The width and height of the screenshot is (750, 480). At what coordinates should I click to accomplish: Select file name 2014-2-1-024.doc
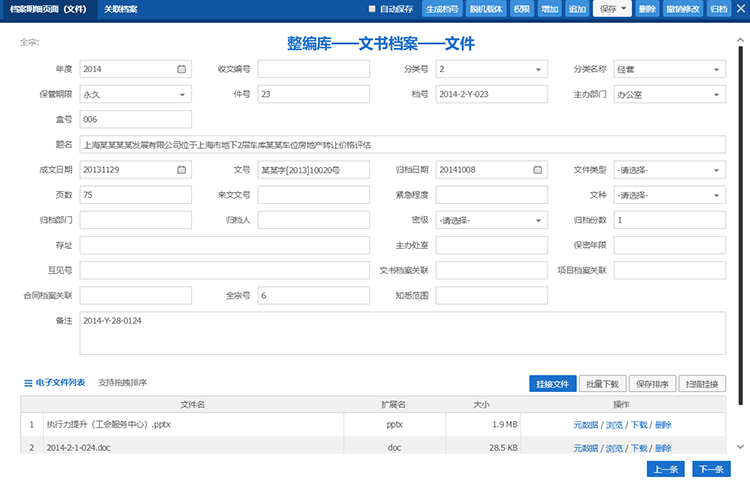[78, 448]
